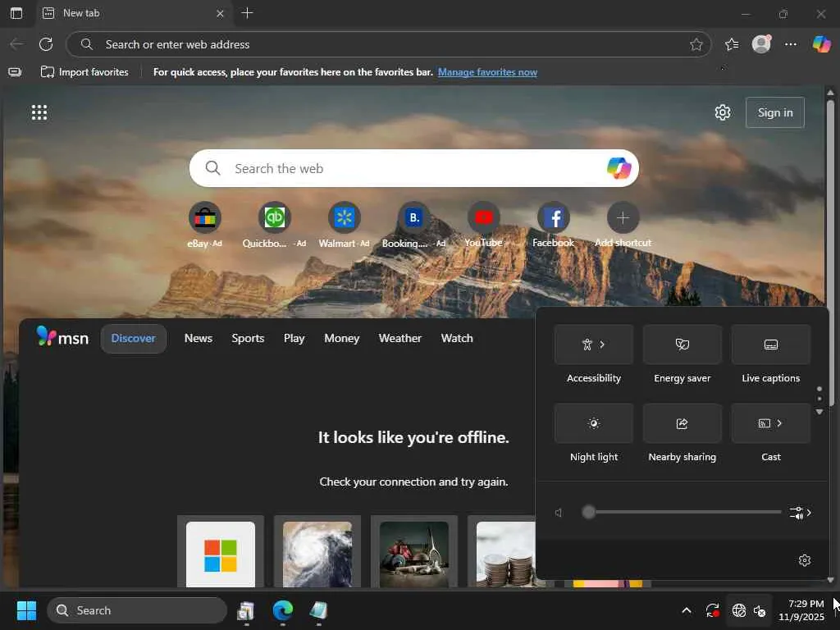840x630 pixels.
Task: Open the Favorites list icon
Action: click(732, 44)
